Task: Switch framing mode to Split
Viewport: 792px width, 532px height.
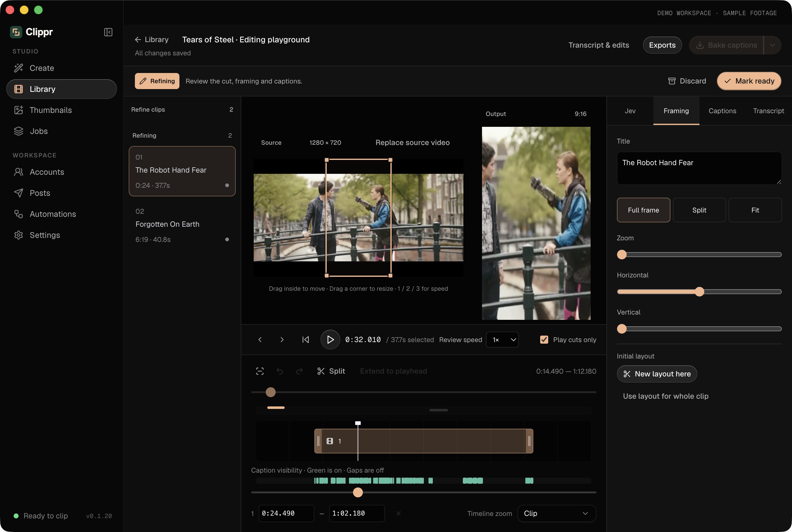Action: click(x=699, y=210)
